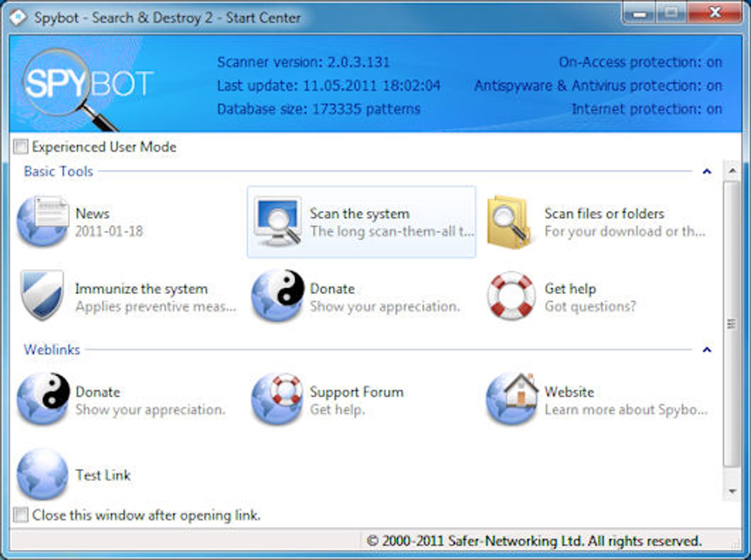Open the News label
The image size is (751, 560).
[92, 213]
